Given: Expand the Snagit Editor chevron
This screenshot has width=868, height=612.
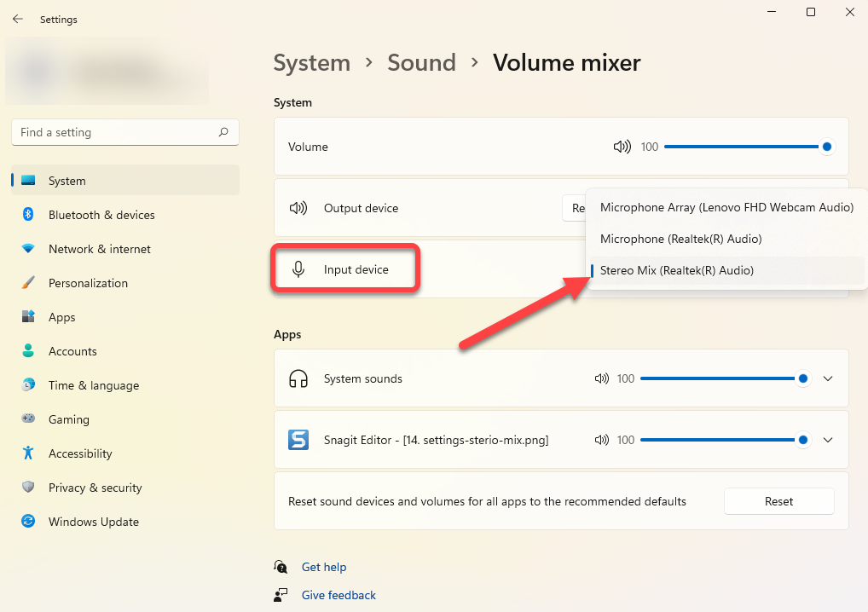Looking at the screenshot, I should (x=827, y=440).
